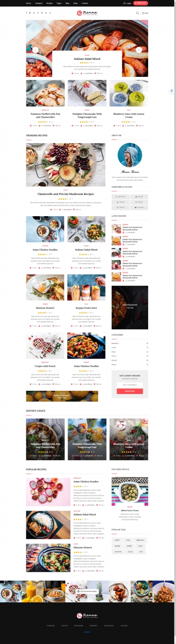Advance hero slider with right arrow
The image size is (176, 644).
[x=139, y=50]
